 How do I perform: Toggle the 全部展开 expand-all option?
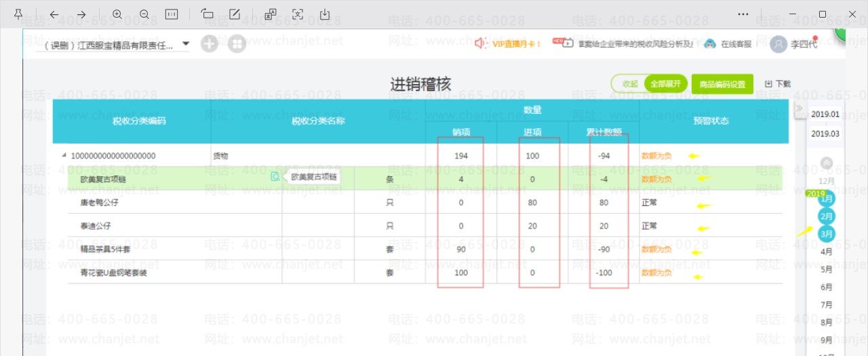[665, 84]
